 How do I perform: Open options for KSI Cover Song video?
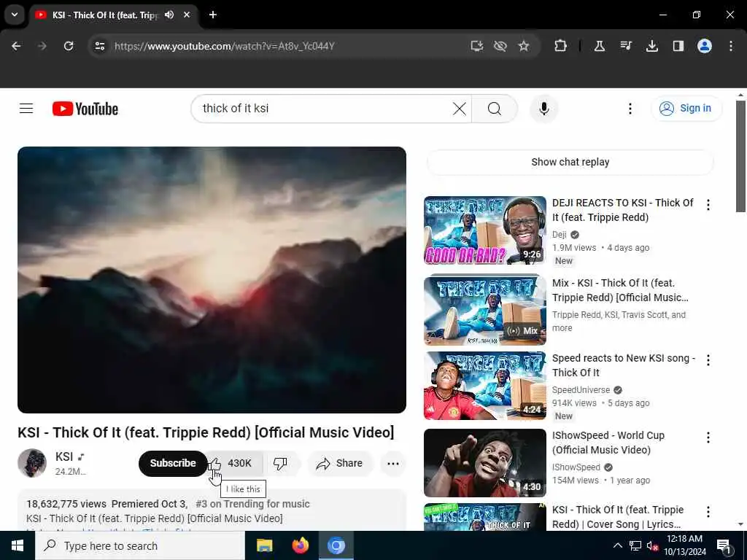708,511
